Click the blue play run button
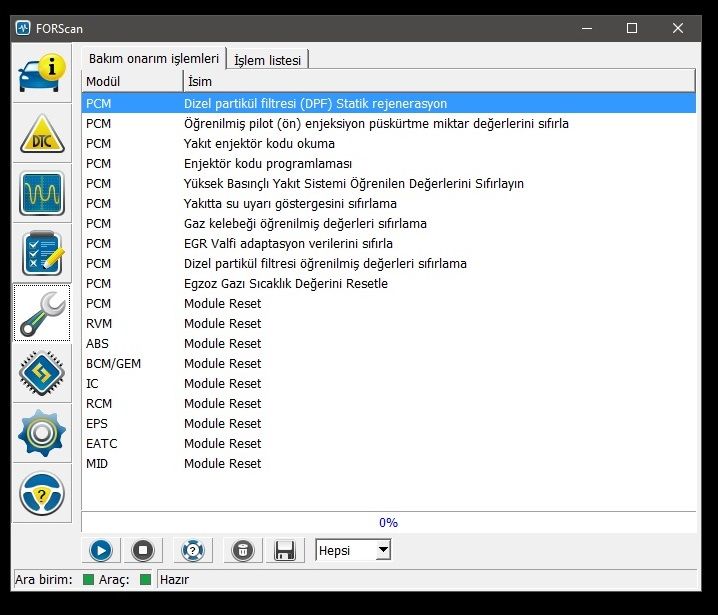The width and height of the screenshot is (718, 615). tap(101, 550)
